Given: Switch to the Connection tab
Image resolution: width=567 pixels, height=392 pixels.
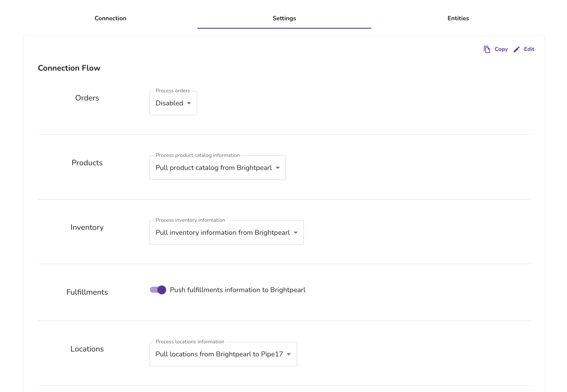Looking at the screenshot, I should tap(110, 18).
